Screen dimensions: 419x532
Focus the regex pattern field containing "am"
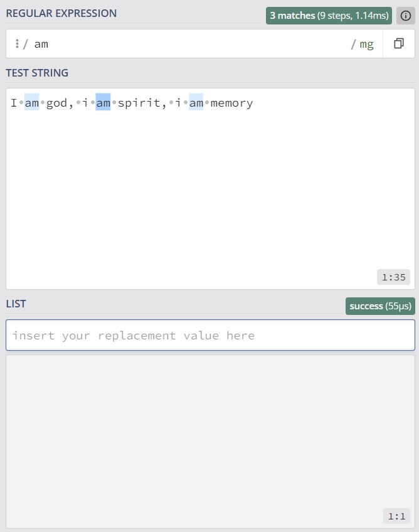click(188, 44)
